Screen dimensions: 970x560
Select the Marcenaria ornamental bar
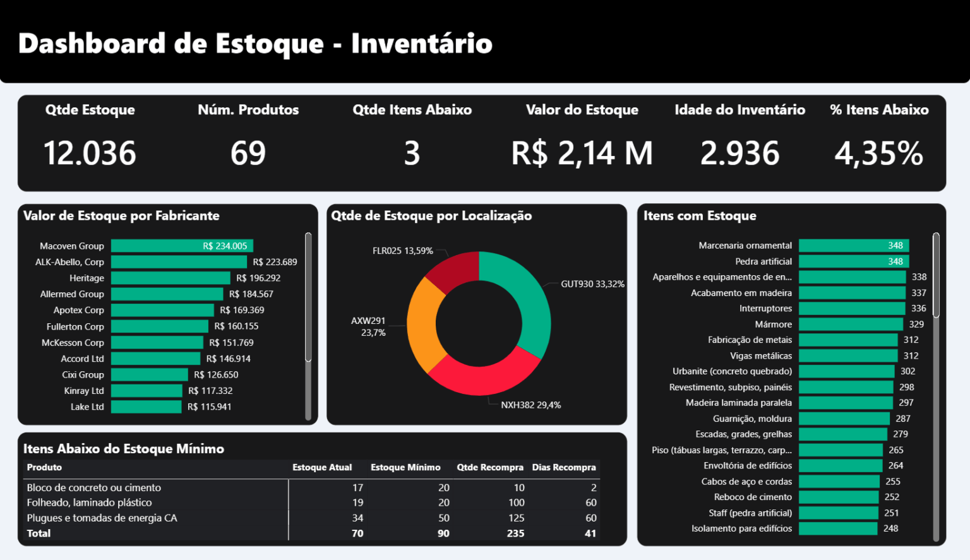pos(853,246)
